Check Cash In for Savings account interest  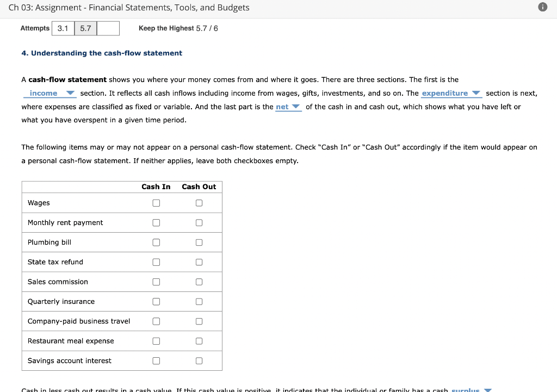click(x=156, y=360)
